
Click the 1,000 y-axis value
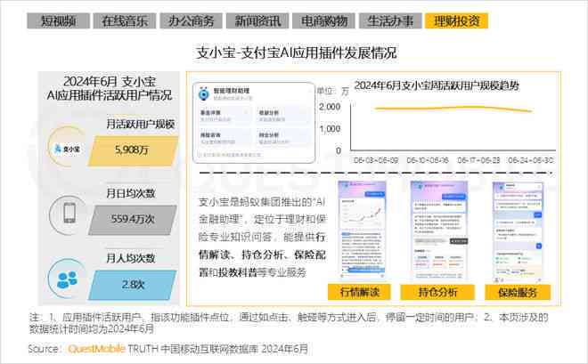(330, 129)
